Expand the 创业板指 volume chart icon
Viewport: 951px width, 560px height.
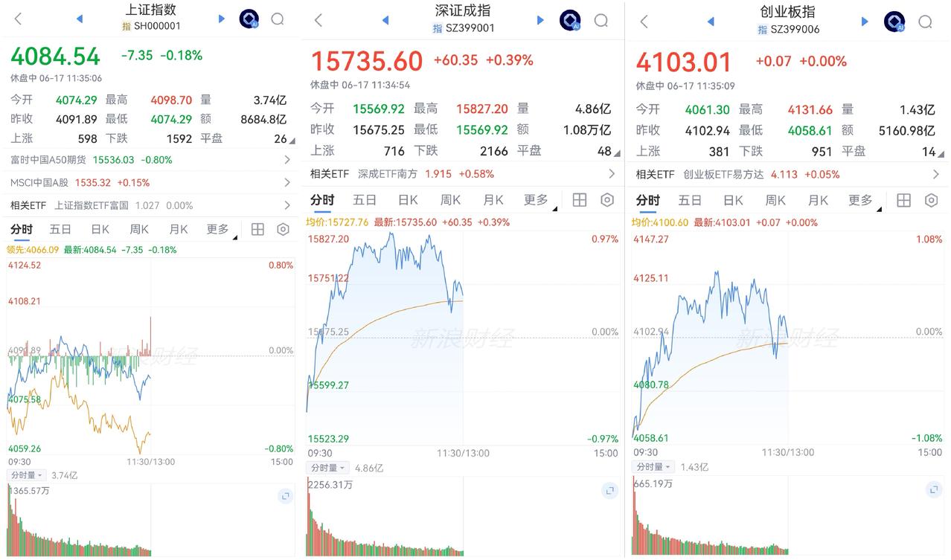934,490
